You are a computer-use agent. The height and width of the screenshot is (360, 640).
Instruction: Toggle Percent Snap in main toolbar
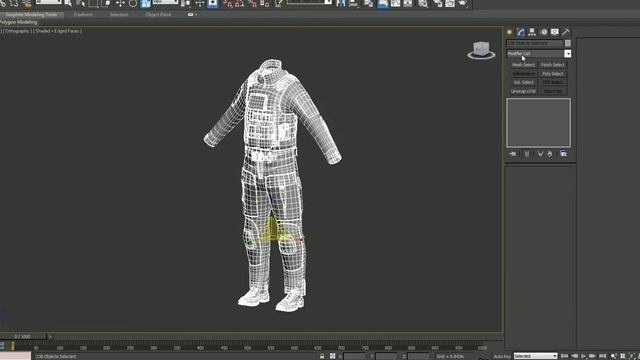pyautogui.click(x=253, y=4)
